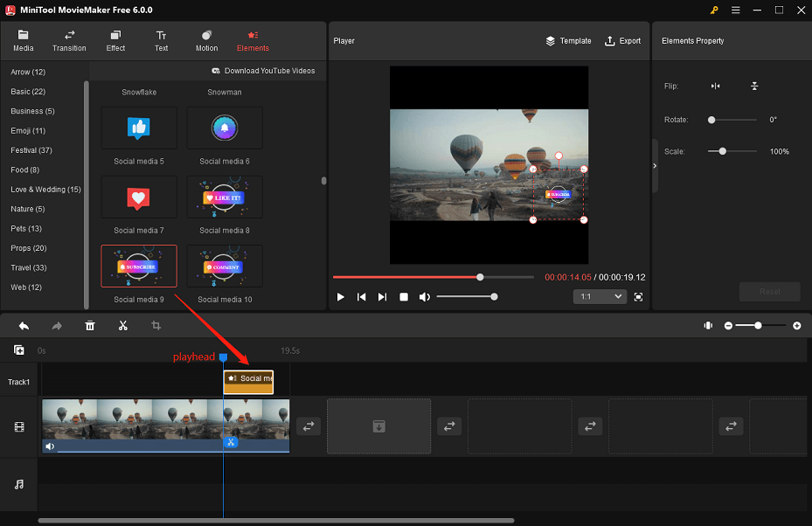Switch to the Text tab
812x526 pixels.
point(161,40)
